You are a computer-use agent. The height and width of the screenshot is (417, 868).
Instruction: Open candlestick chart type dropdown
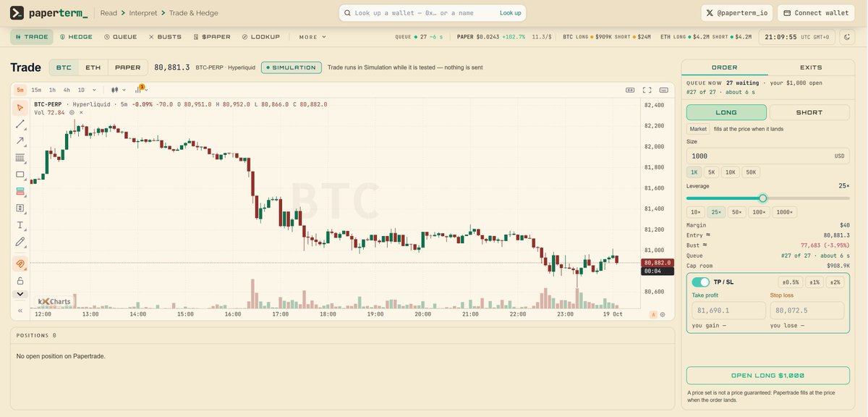(119, 90)
